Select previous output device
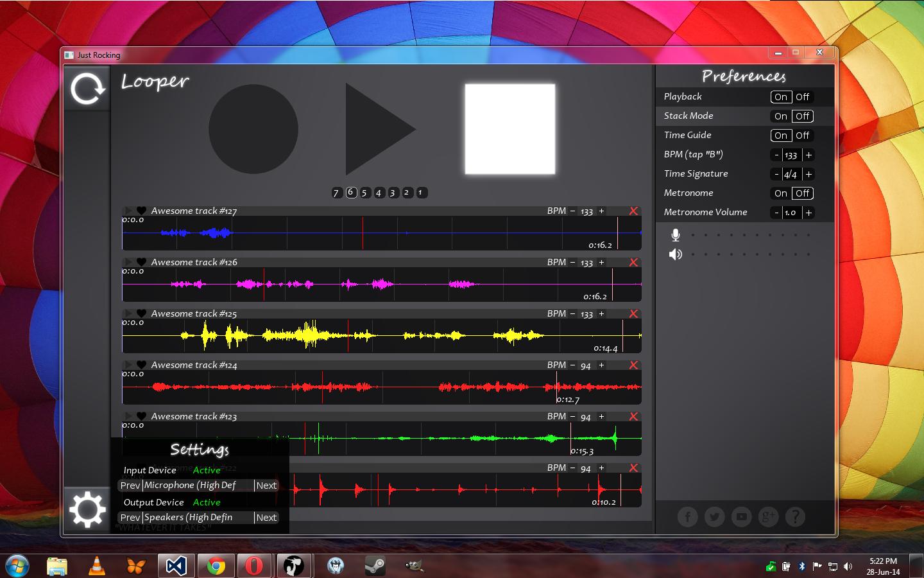Viewport: 924px width, 578px height. (x=130, y=518)
